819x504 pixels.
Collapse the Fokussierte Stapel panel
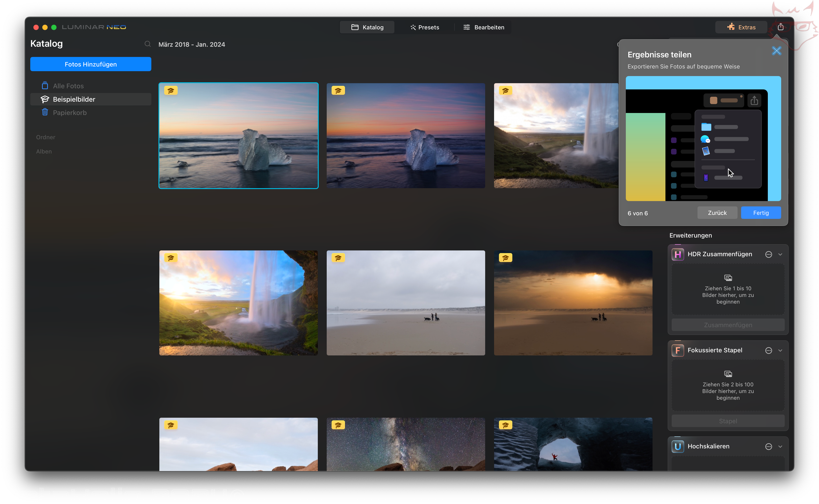tap(780, 350)
